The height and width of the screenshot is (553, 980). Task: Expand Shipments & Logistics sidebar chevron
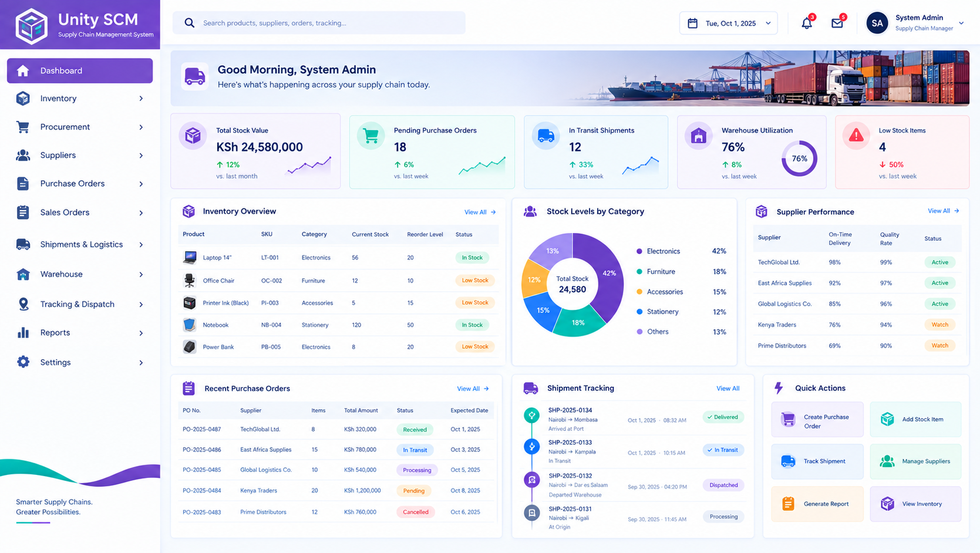click(141, 245)
